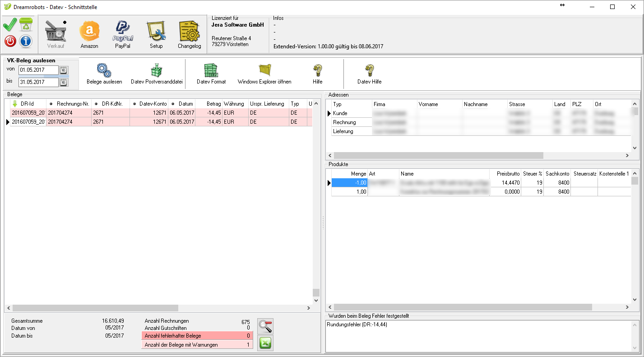Sort Belege by Rechnungs-Nr. column

click(69, 104)
